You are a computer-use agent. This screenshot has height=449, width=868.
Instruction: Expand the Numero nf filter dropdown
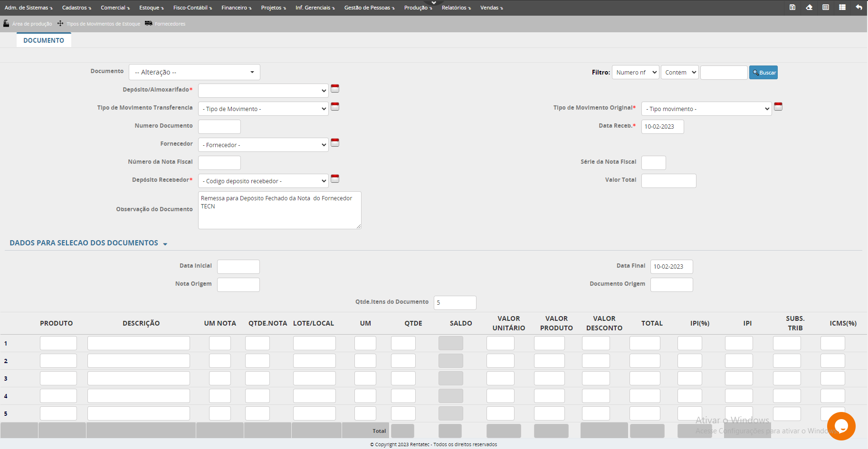click(636, 72)
